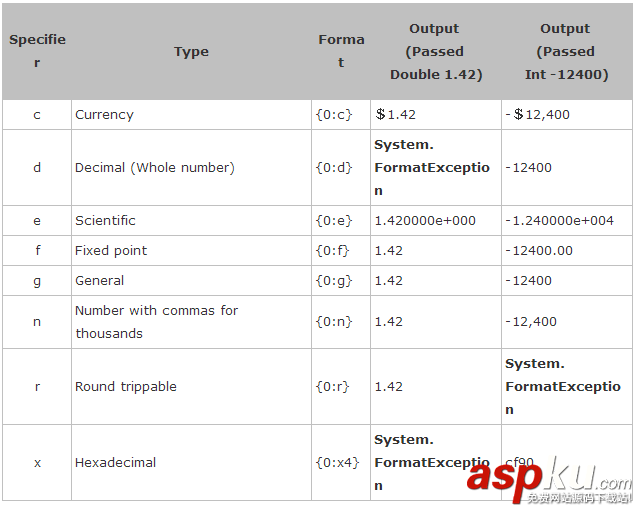Click the {0:x4} format cell
The image size is (637, 510).
(x=337, y=463)
